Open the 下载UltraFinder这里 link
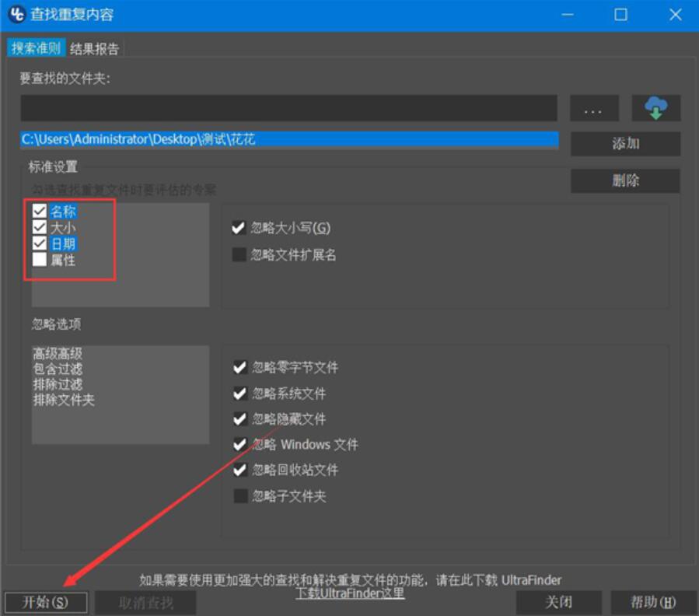This screenshot has width=699, height=616. [x=350, y=593]
